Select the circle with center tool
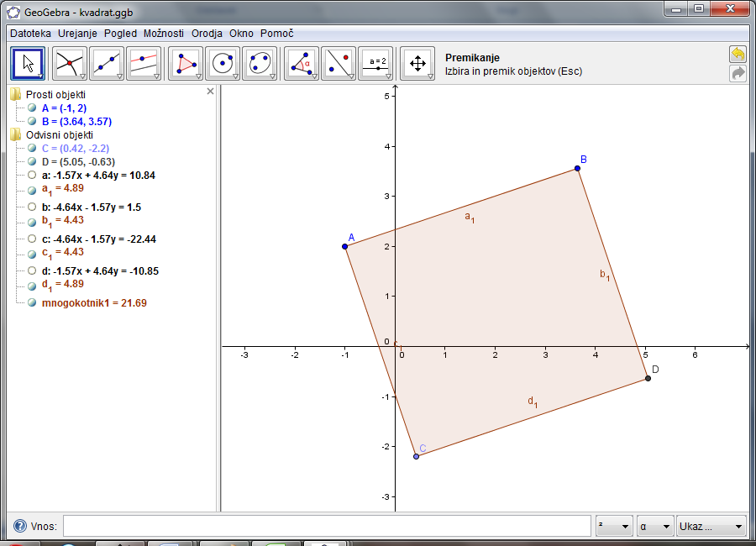The image size is (756, 546). [x=222, y=63]
